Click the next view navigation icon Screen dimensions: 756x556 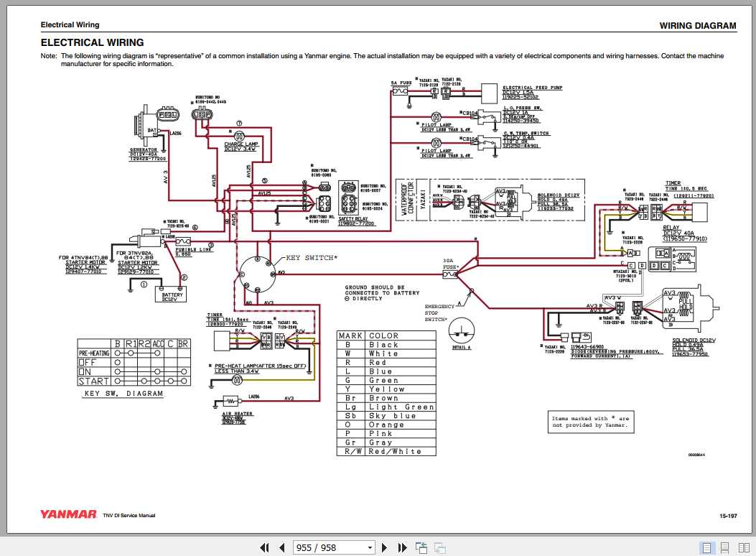(x=439, y=548)
